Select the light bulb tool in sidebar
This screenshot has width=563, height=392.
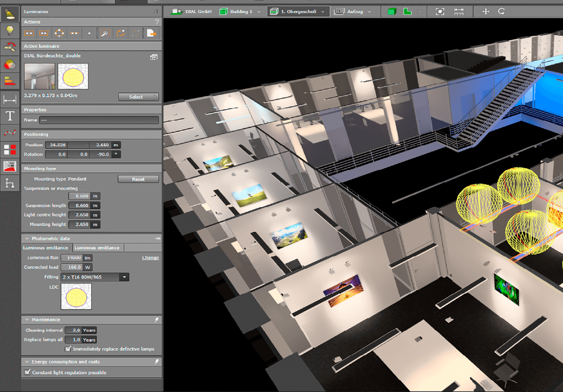click(x=10, y=31)
